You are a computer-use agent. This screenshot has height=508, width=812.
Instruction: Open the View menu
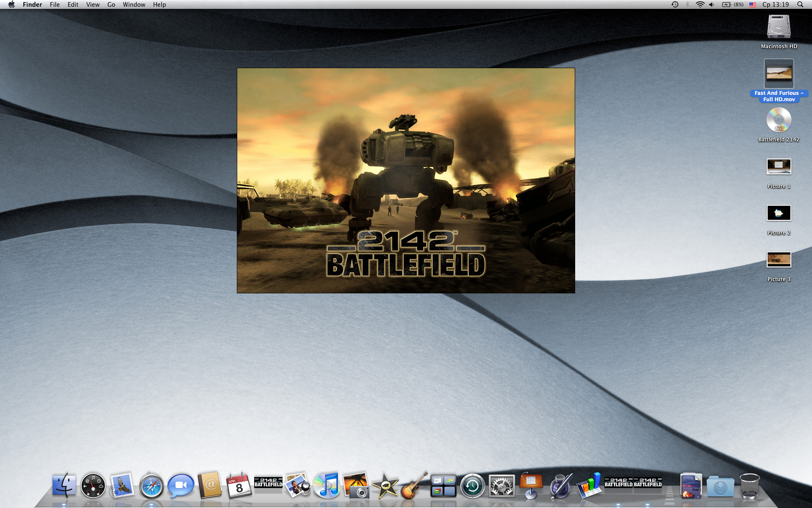coord(93,5)
